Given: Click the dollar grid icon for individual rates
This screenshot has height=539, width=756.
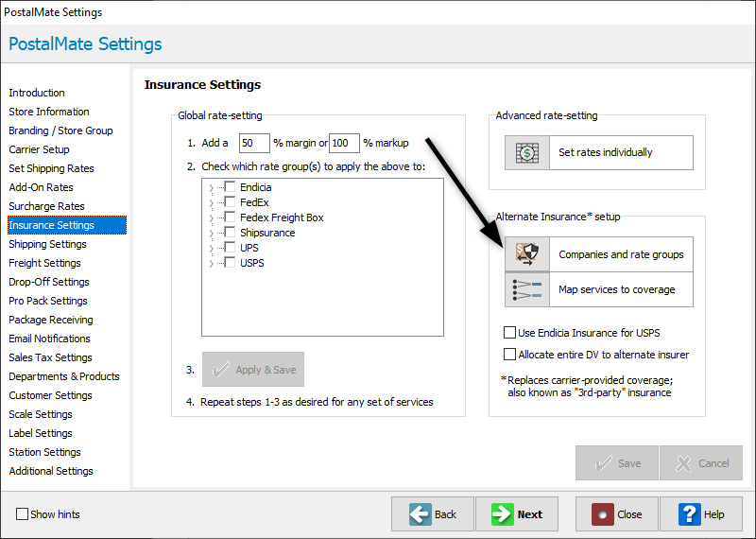Looking at the screenshot, I should pyautogui.click(x=527, y=153).
